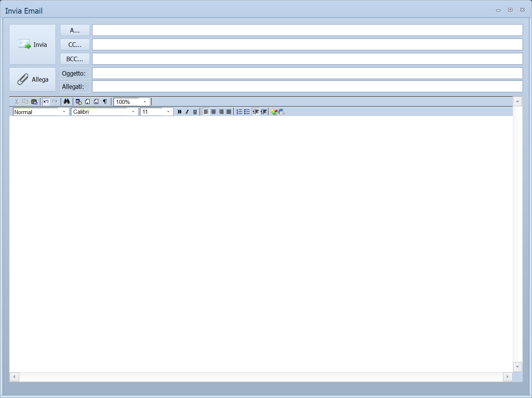Click the second page-number icon
The width and height of the screenshot is (532, 398).
(x=96, y=102)
